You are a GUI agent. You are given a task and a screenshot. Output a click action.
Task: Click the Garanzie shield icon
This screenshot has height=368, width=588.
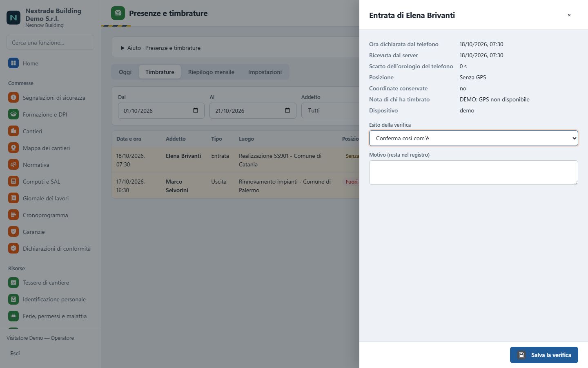(x=13, y=232)
